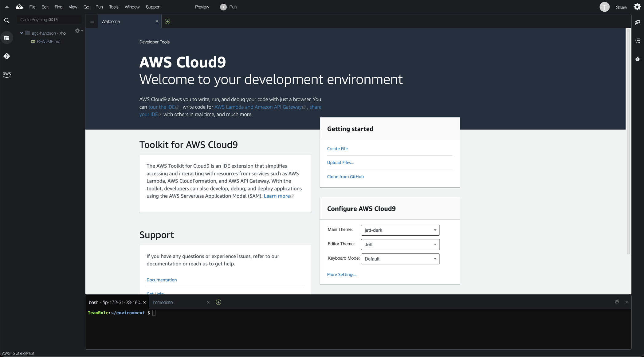The image size is (644, 357).
Task: Collapse the agc-handson folder arrow
Action: pos(22,33)
